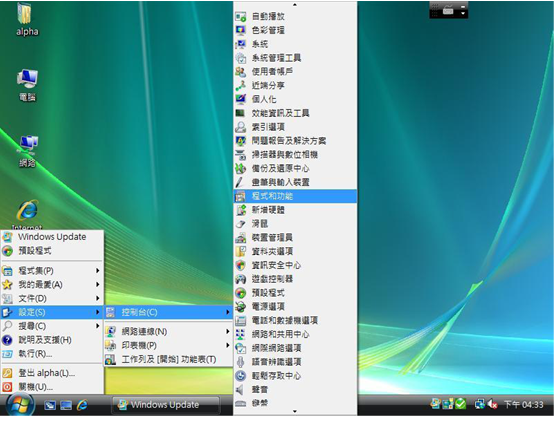Open 畫筆與輸入裝置 pen and input devices

tap(295, 182)
